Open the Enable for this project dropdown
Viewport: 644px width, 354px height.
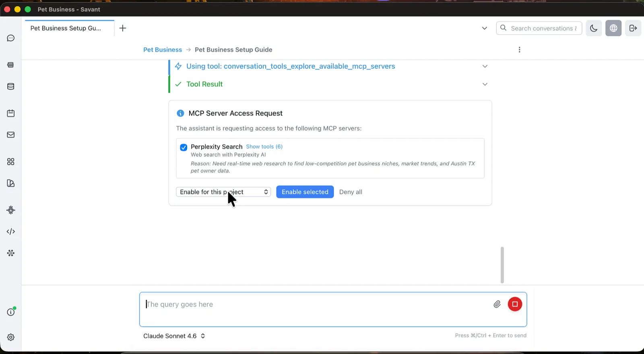[223, 192]
